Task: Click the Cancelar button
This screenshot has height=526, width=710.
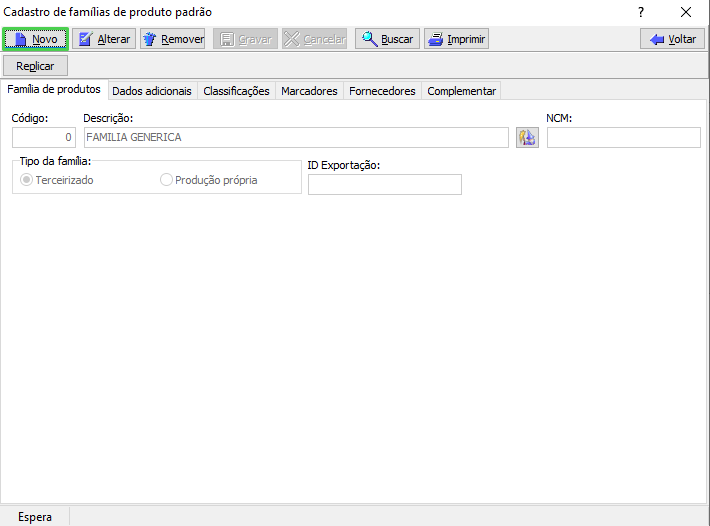Action: coord(315,39)
